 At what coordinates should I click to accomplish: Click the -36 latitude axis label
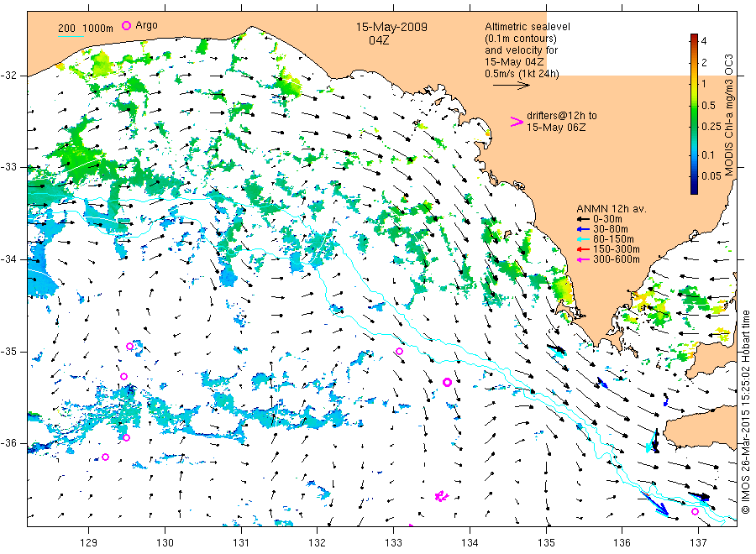coord(8,442)
